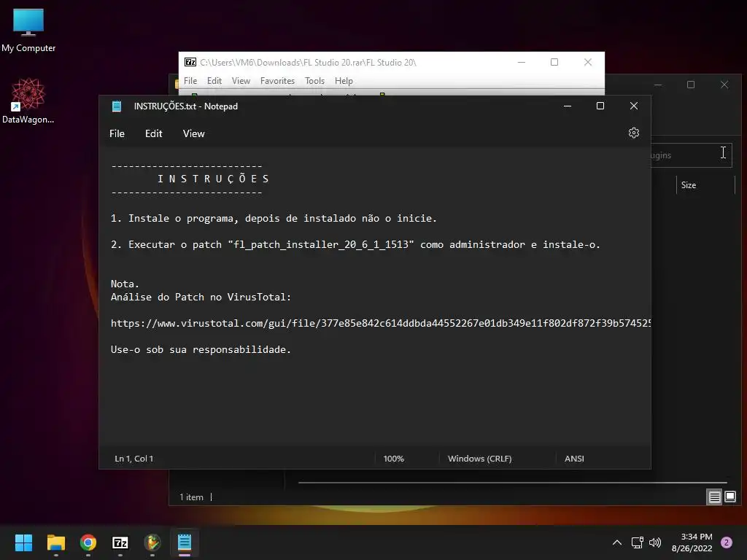The height and width of the screenshot is (560, 747).
Task: Maximize the Notepad window
Action: [x=600, y=106]
